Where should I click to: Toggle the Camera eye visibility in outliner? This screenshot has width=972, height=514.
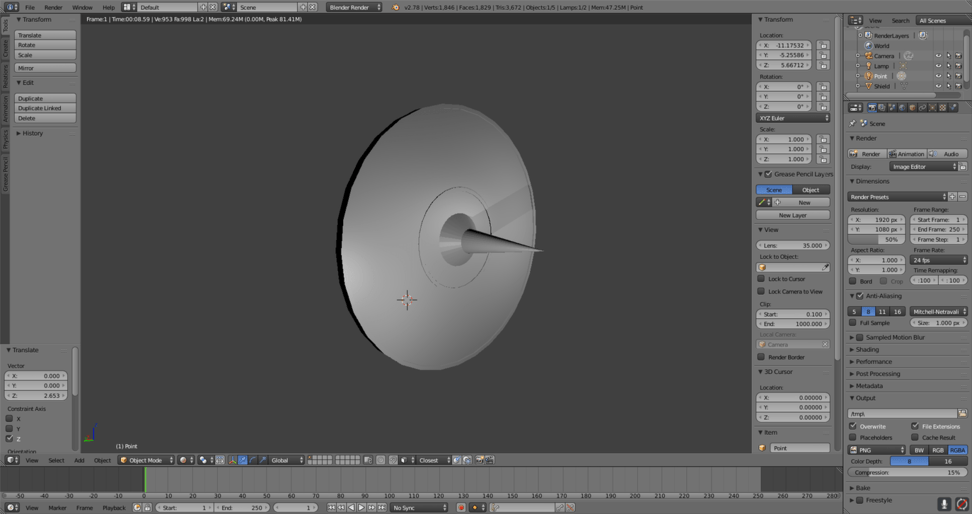pyautogui.click(x=938, y=56)
